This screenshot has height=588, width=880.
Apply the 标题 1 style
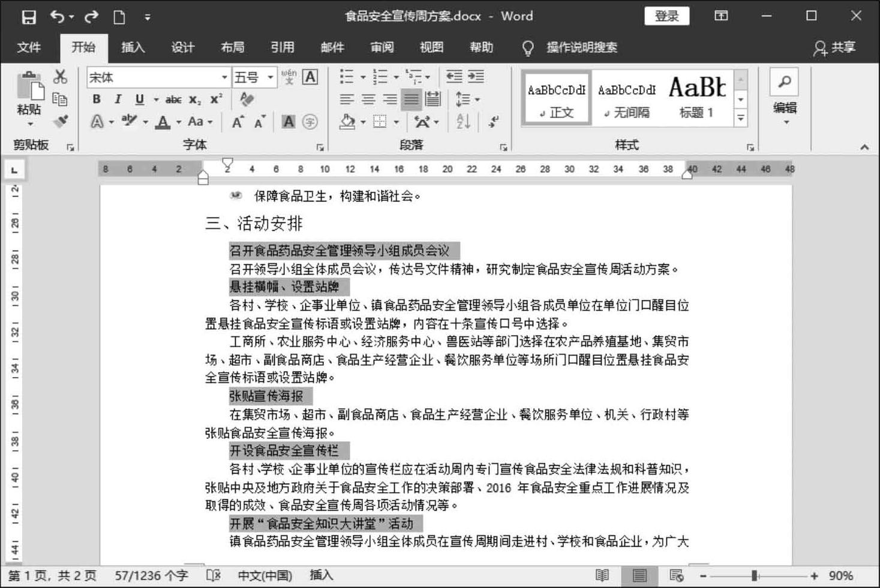[697, 98]
